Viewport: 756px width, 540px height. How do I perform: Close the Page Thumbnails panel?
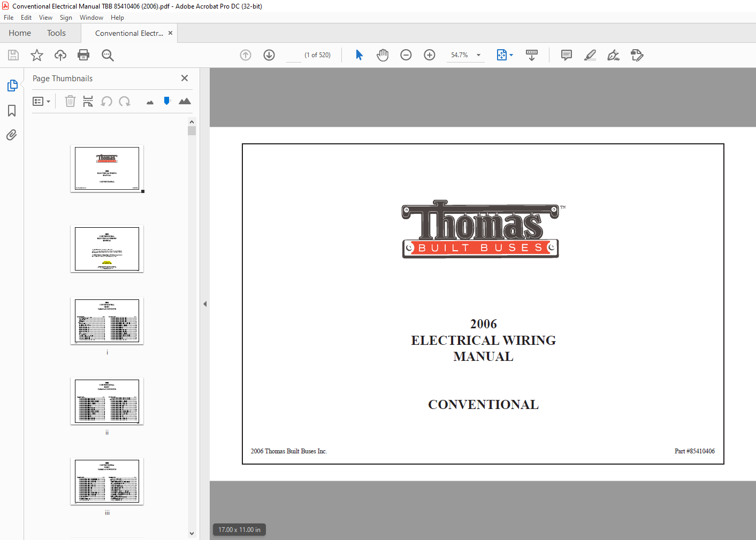click(x=185, y=78)
